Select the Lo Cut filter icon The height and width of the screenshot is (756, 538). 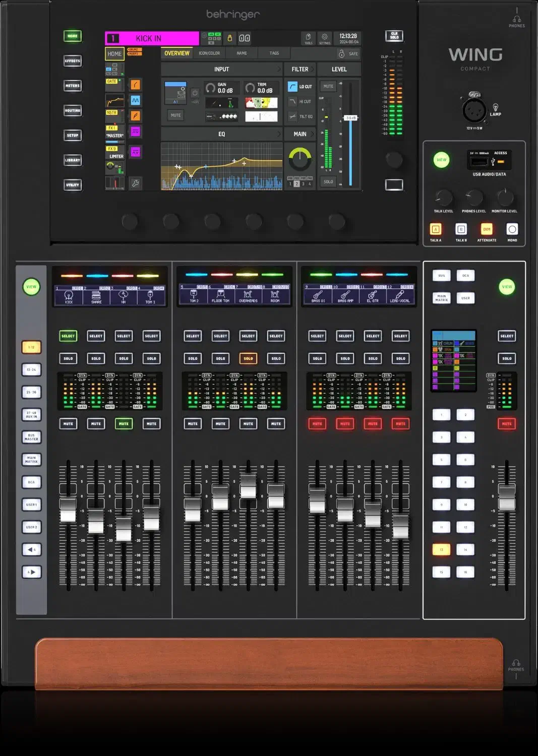click(292, 87)
